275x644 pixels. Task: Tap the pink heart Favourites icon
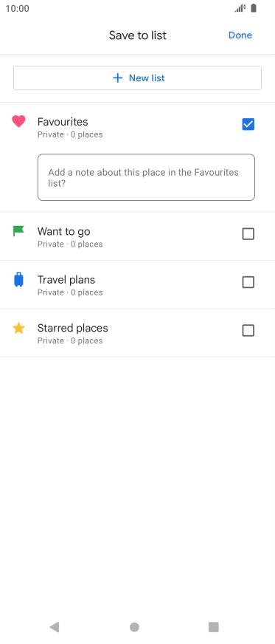tap(18, 122)
